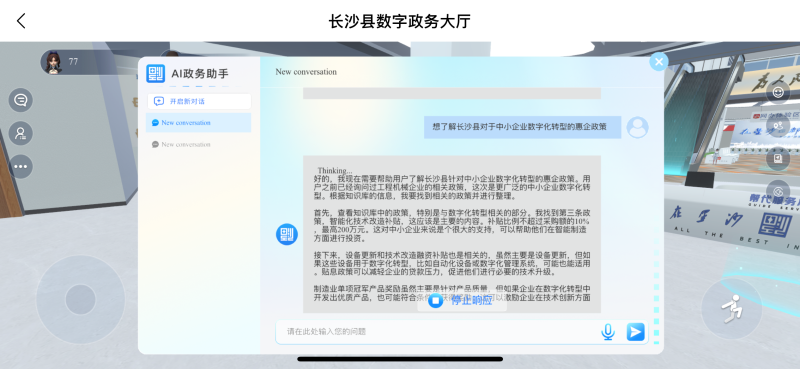Open the location people icon on right side

(778, 126)
